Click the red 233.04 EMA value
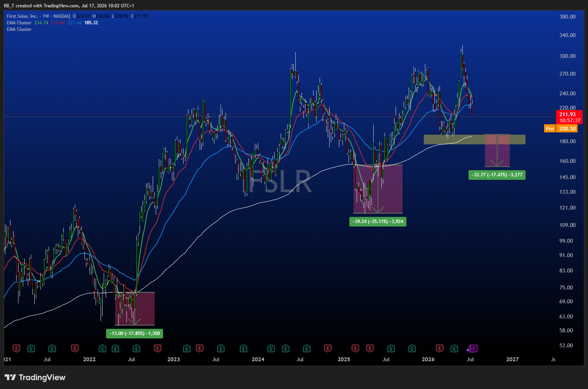588x389 pixels. point(58,23)
